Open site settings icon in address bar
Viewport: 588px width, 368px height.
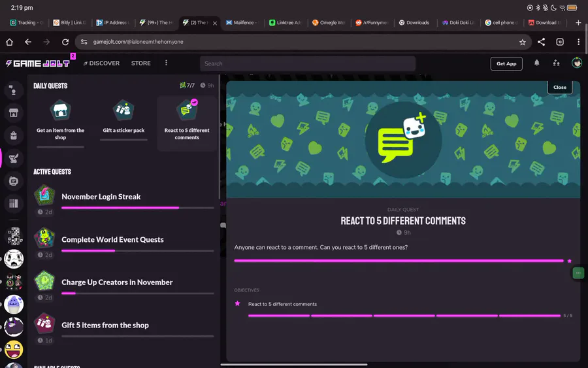pos(84,42)
